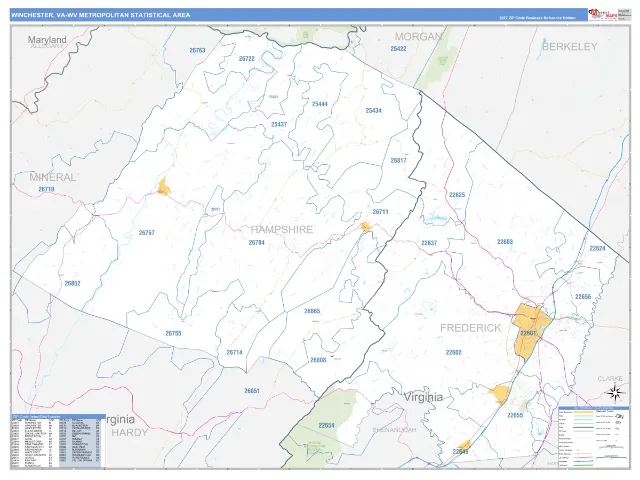Click the Virginia state label below FREDERICK
Screen dimensions: 640x480
(423, 397)
